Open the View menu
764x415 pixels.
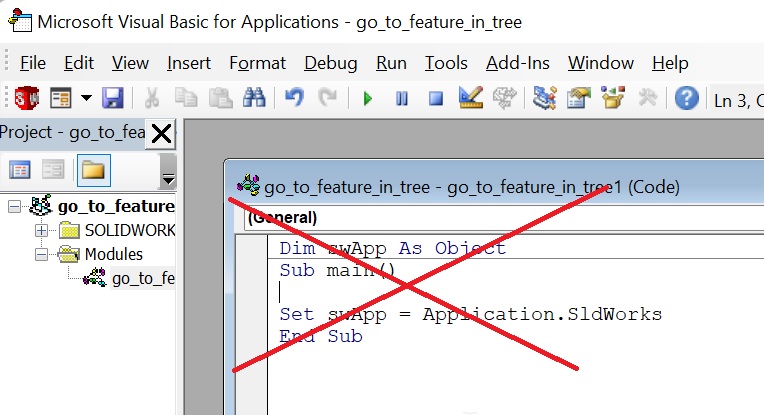(x=130, y=63)
